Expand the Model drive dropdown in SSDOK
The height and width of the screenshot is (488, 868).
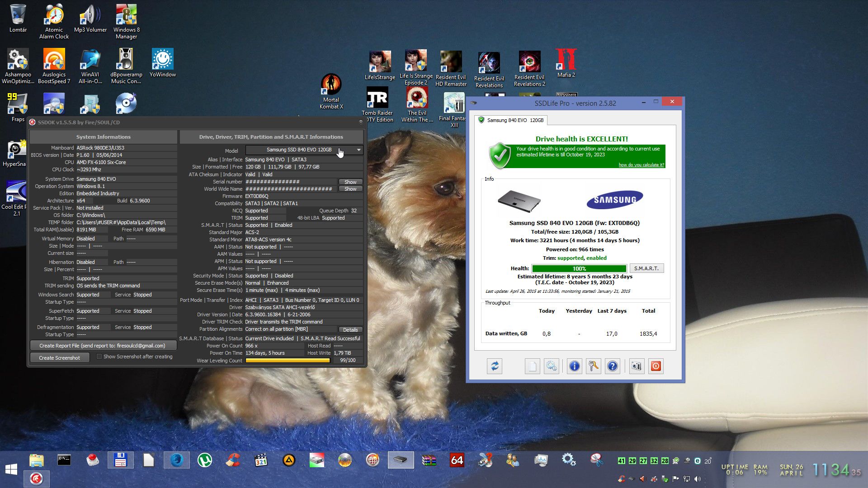click(304, 150)
